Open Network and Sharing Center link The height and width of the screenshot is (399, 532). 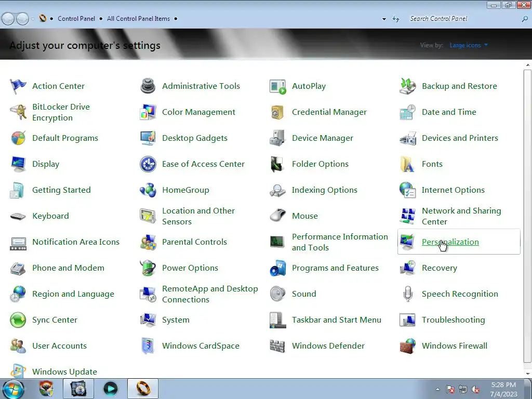click(461, 216)
